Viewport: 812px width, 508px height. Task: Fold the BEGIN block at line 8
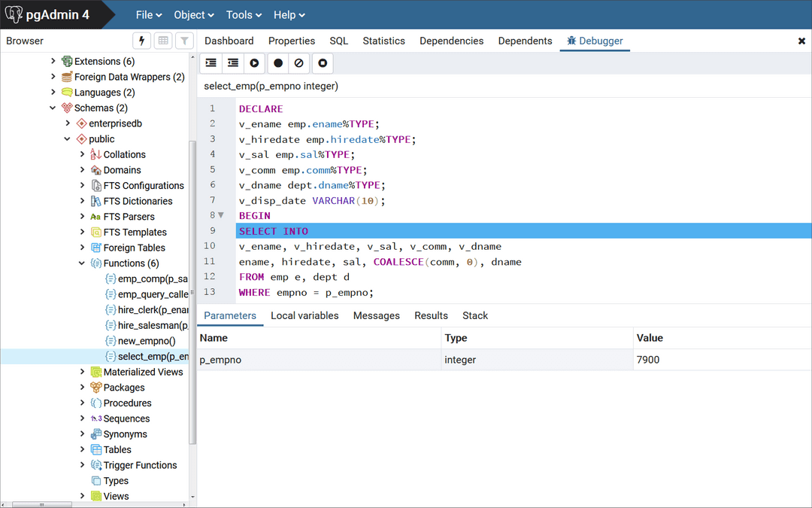221,215
